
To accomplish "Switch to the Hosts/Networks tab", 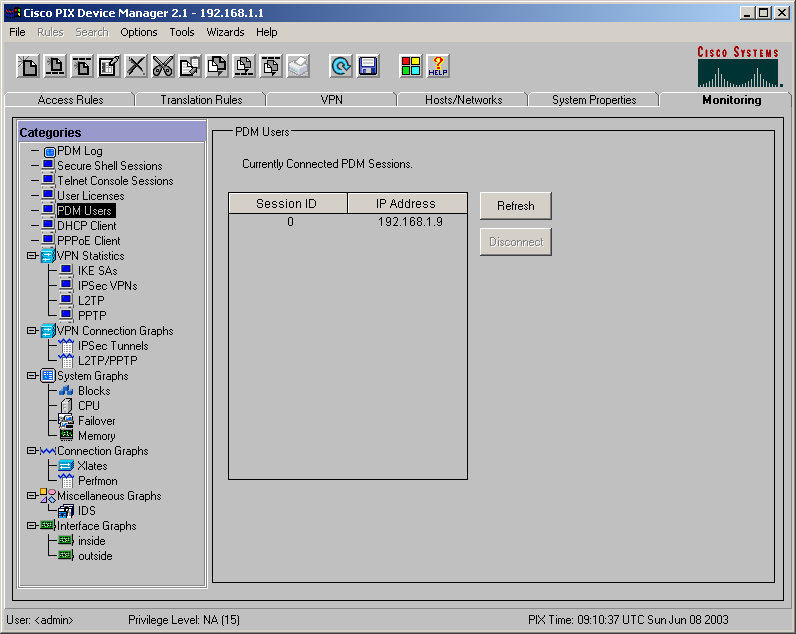I will 463,99.
